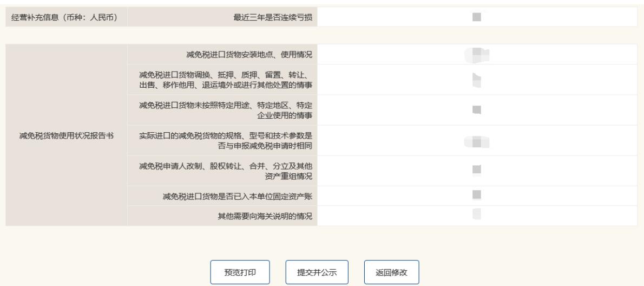Select the value for 规格、型号和技术参数 row

coord(477,140)
